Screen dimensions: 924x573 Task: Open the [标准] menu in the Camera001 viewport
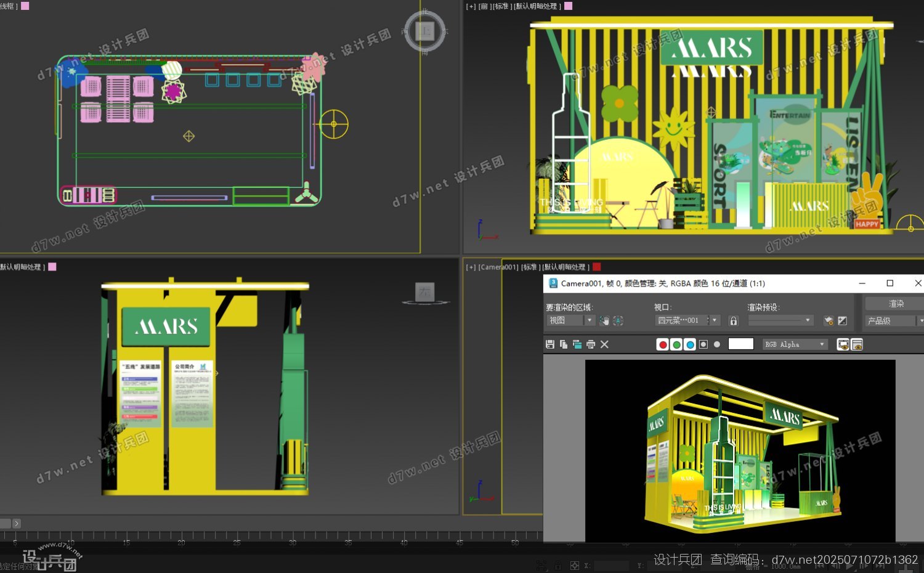531,267
